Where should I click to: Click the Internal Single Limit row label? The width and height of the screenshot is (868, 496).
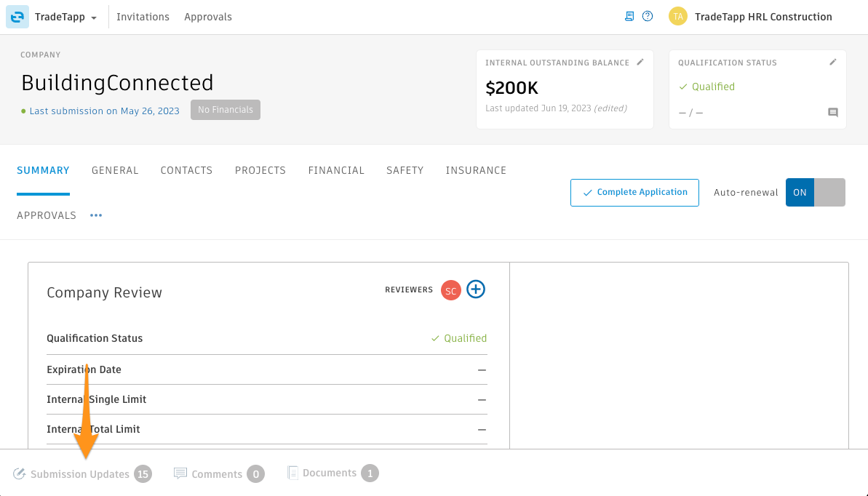click(96, 399)
